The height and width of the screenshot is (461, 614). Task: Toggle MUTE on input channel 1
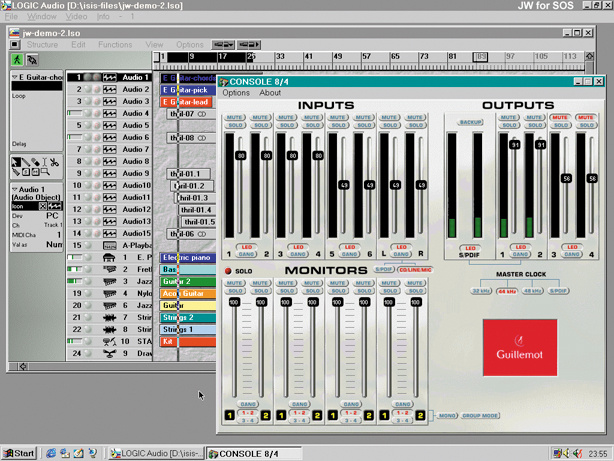[x=234, y=118]
